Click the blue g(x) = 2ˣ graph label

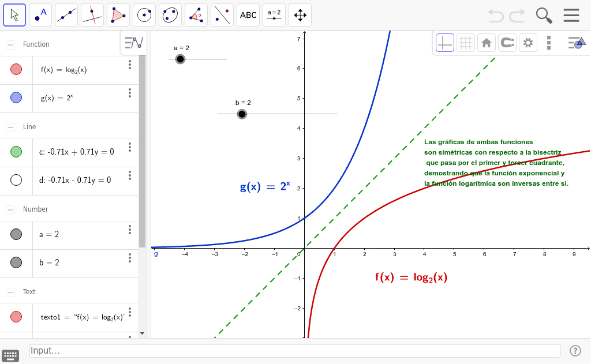(265, 186)
